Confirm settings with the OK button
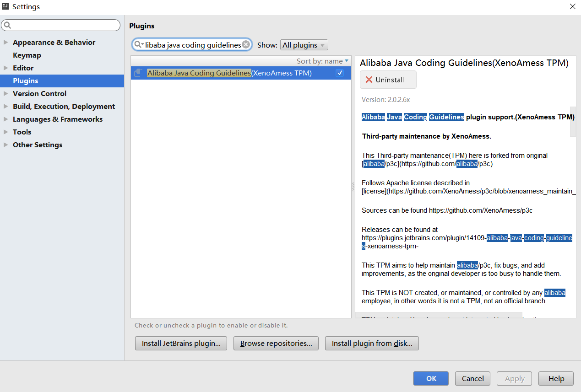581x392 pixels. 431,378
